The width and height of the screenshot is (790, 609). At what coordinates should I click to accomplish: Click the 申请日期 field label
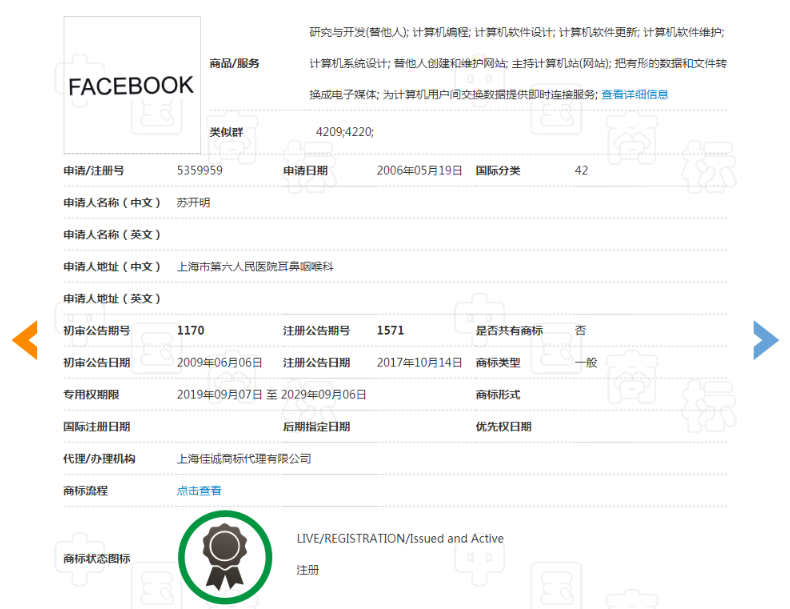point(305,170)
